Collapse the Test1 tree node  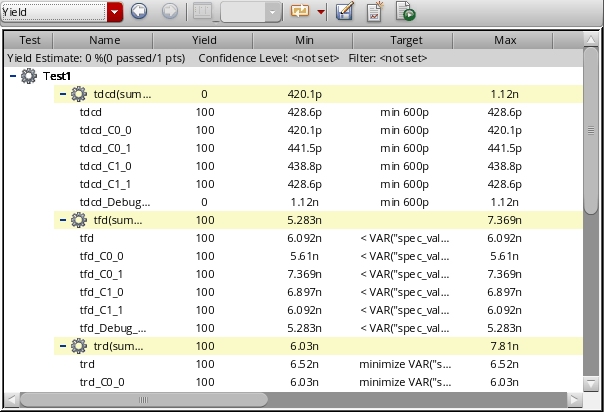coord(12,76)
